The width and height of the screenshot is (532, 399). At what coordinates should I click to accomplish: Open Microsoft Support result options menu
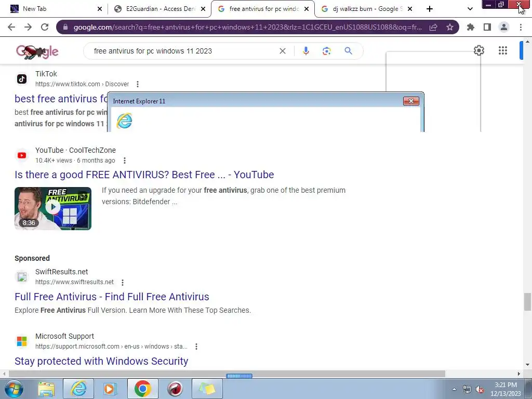point(196,347)
